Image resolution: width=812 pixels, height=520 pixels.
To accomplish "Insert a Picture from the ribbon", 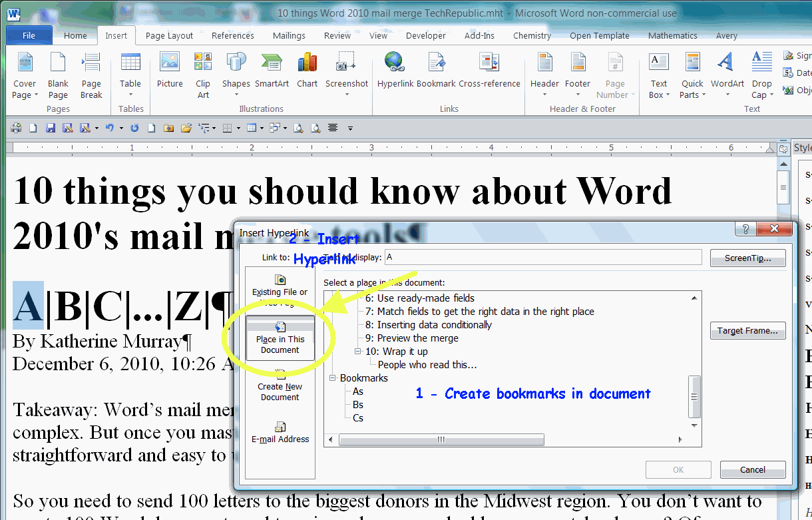I will click(x=170, y=75).
